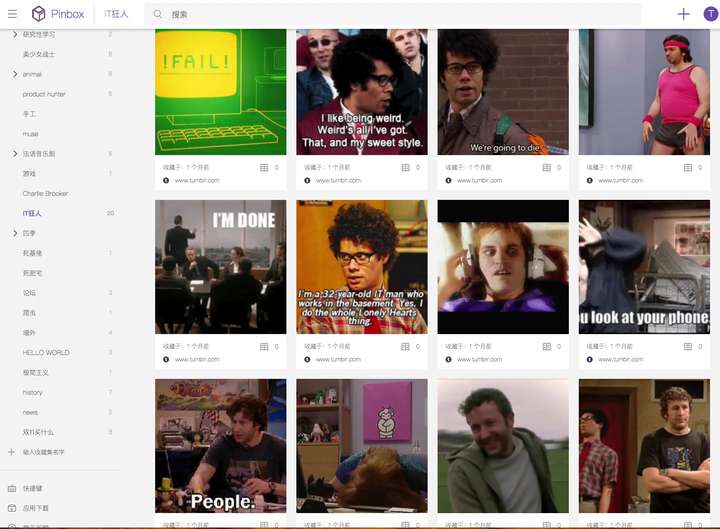Click the grid icon under 'We're going to die' card
The image size is (720, 529).
[x=546, y=168]
